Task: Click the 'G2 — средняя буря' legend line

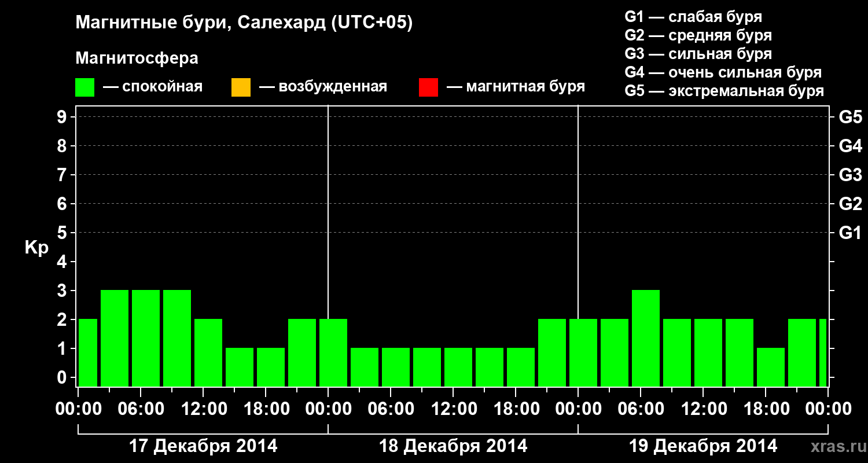Action: (x=698, y=35)
